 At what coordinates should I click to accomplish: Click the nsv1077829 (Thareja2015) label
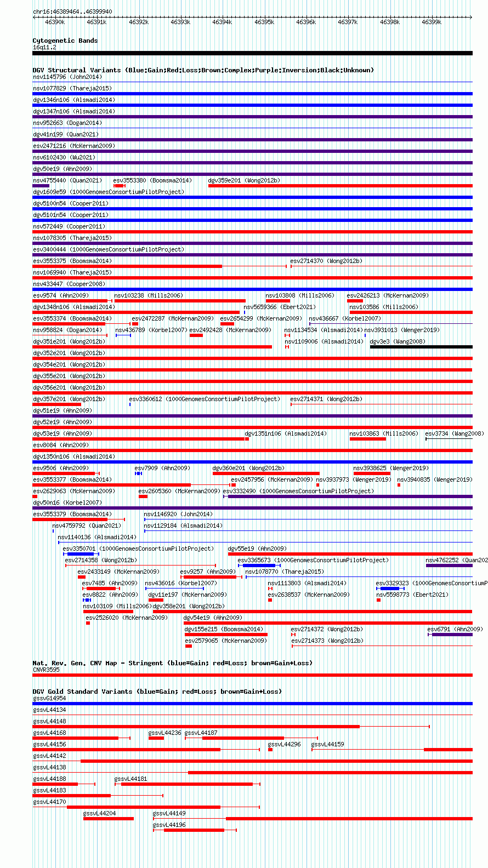click(72, 88)
